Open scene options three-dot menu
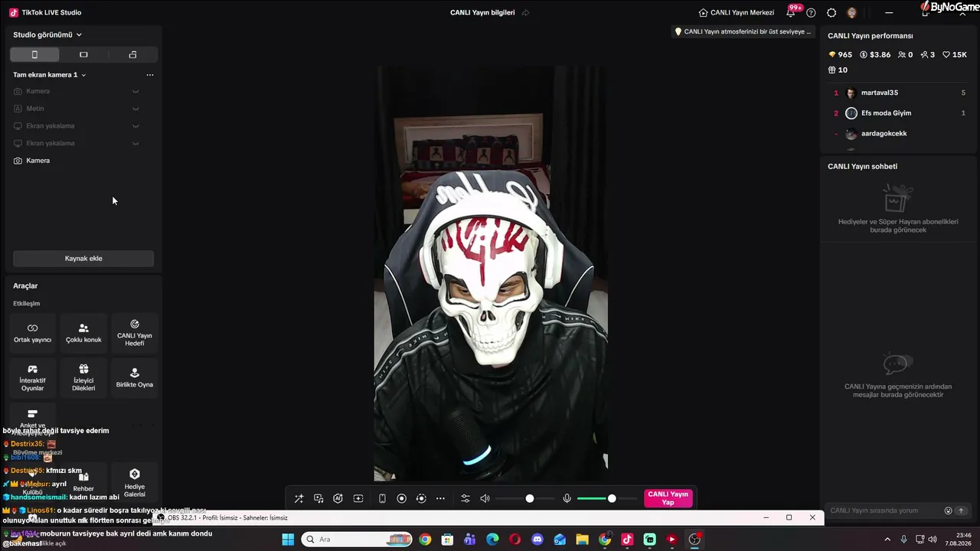Image resolution: width=980 pixels, height=551 pixels. [150, 75]
